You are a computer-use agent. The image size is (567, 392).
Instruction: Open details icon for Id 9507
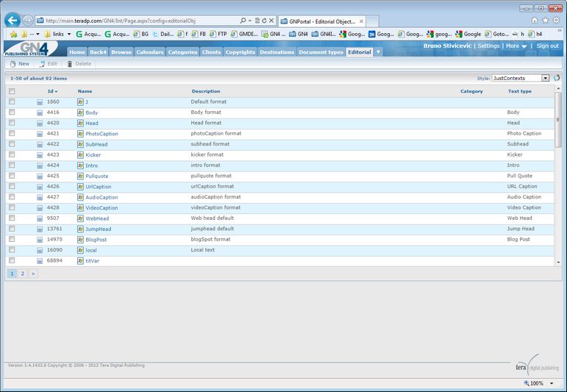pos(40,218)
